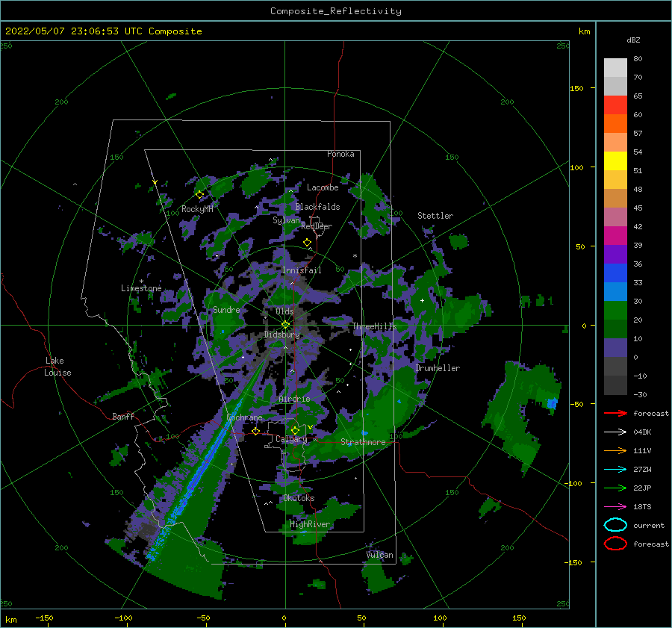Click the red forecast arrow in legend

click(x=615, y=413)
